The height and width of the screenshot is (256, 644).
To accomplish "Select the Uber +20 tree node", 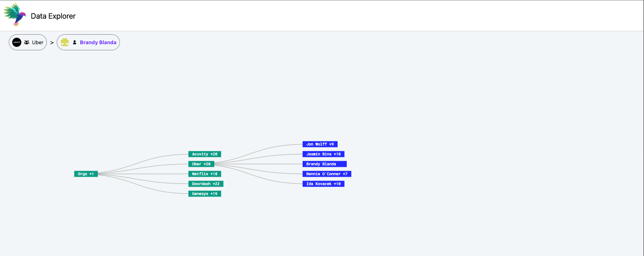I will coord(201,164).
